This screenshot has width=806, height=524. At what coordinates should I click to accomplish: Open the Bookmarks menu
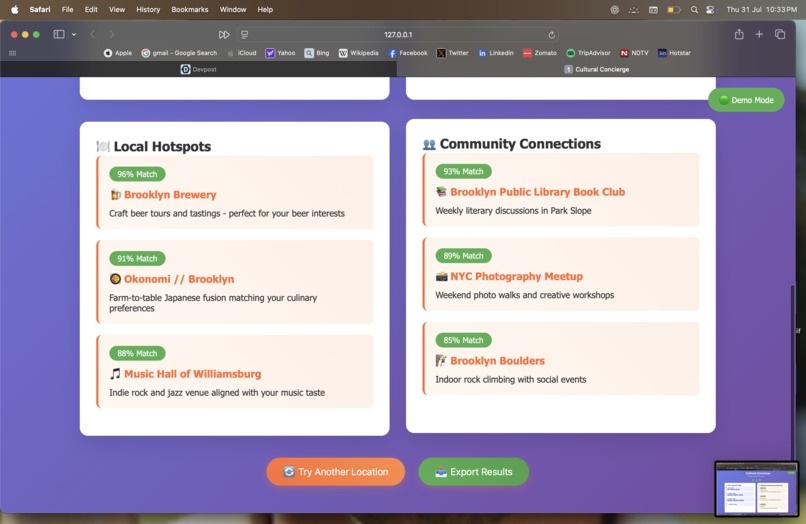(190, 9)
